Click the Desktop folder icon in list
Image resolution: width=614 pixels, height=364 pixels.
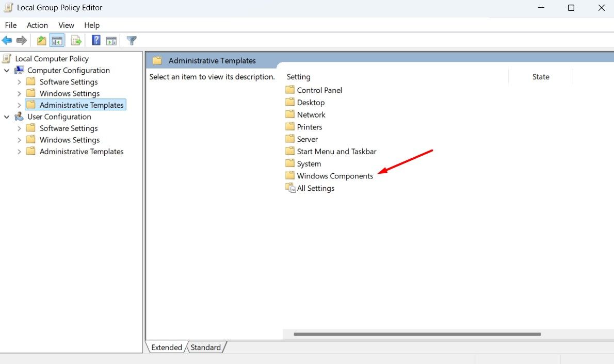(290, 102)
